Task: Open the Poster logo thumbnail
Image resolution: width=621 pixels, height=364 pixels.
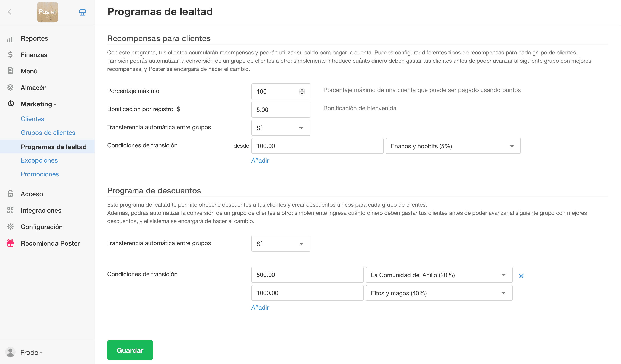Action: pos(48,12)
